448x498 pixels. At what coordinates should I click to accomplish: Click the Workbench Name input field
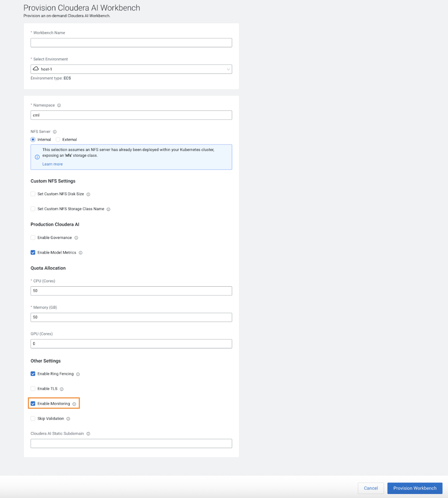(131, 43)
